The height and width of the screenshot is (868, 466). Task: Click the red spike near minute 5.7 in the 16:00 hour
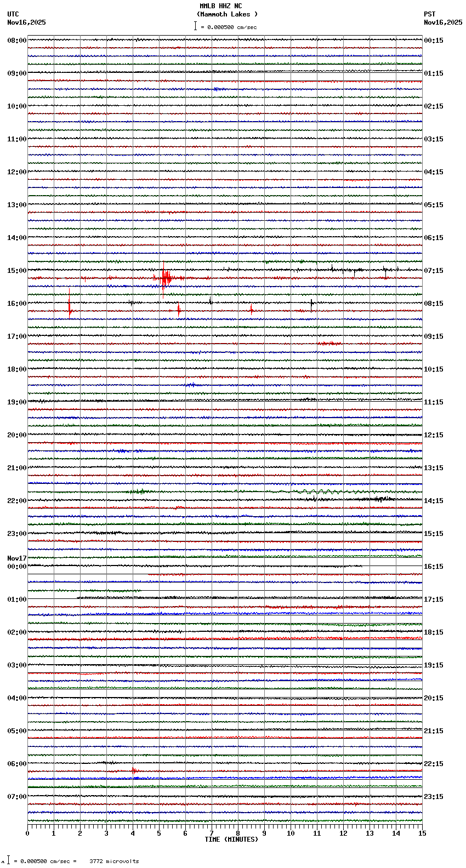[179, 310]
